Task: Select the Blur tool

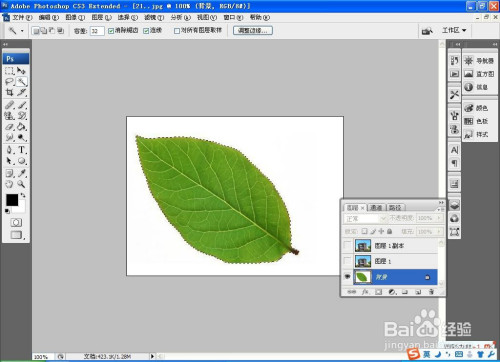Action: point(9,137)
